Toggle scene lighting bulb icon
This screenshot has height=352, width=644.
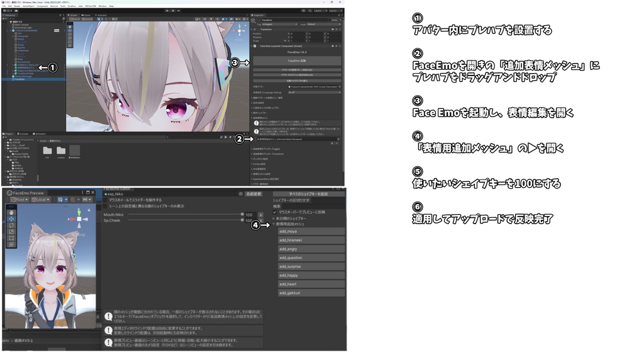pos(211,19)
